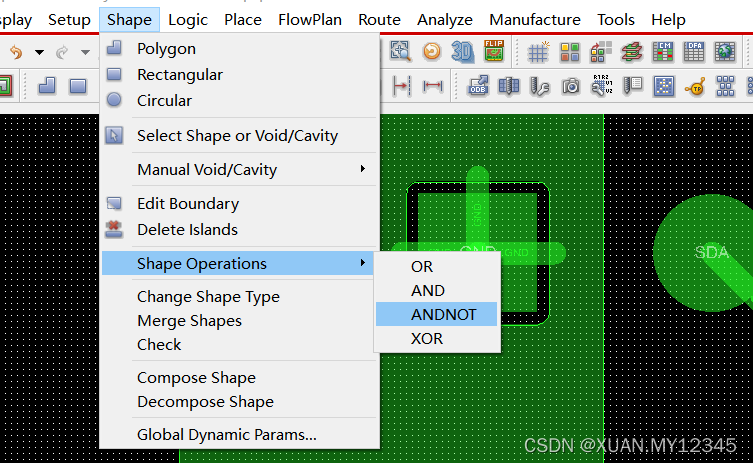Click the 3D viewer toolbar icon
Viewport: 753px width, 463px height.
(x=462, y=51)
